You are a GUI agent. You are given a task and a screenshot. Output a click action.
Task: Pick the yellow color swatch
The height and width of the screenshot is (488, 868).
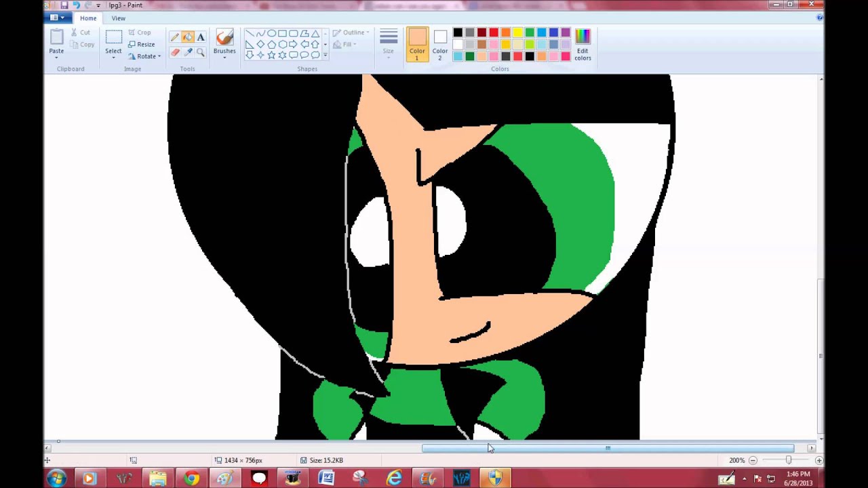coord(517,33)
